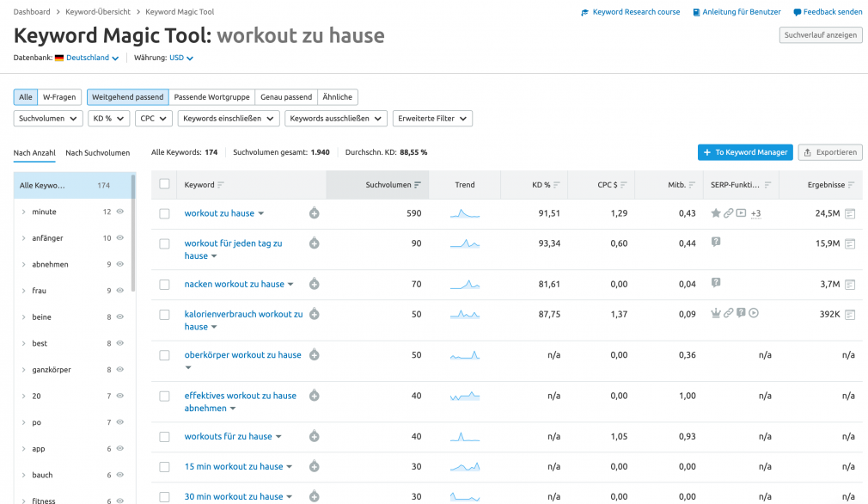Open trend chart for 'workout zu hause'

click(465, 213)
